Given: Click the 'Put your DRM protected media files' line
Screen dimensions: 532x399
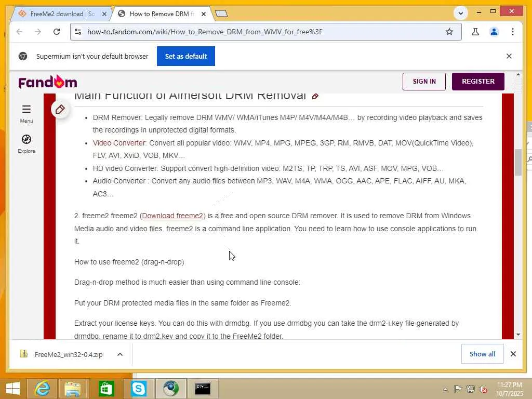Looking at the screenshot, I should (182, 303).
